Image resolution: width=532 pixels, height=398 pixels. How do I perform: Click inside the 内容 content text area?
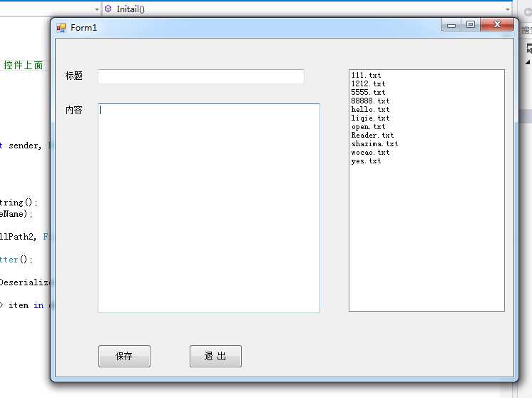click(x=209, y=208)
